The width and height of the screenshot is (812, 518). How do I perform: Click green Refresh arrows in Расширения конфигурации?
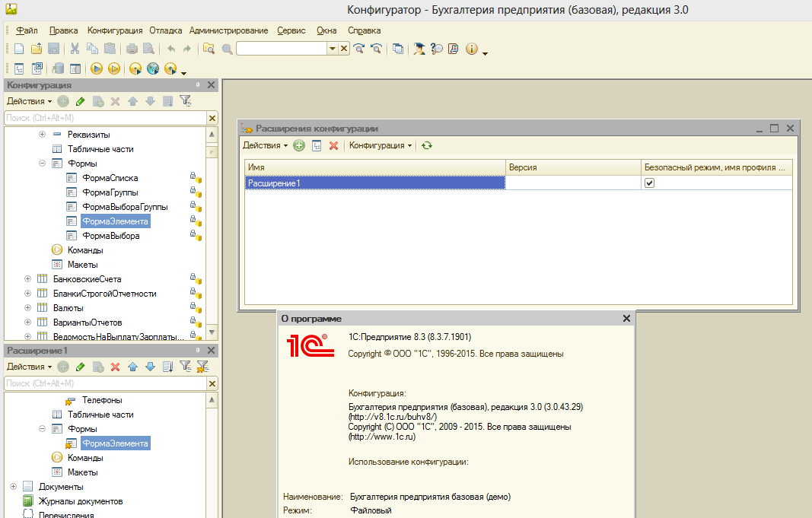427,145
